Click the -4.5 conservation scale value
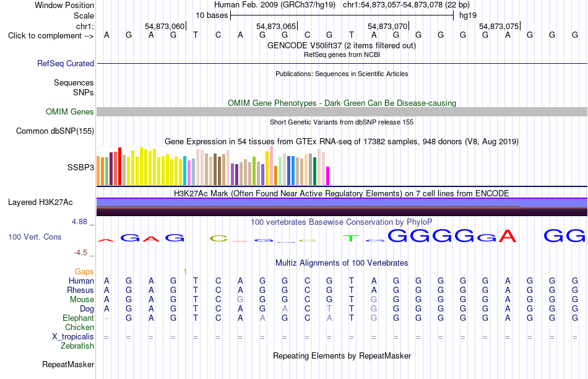 (x=80, y=253)
